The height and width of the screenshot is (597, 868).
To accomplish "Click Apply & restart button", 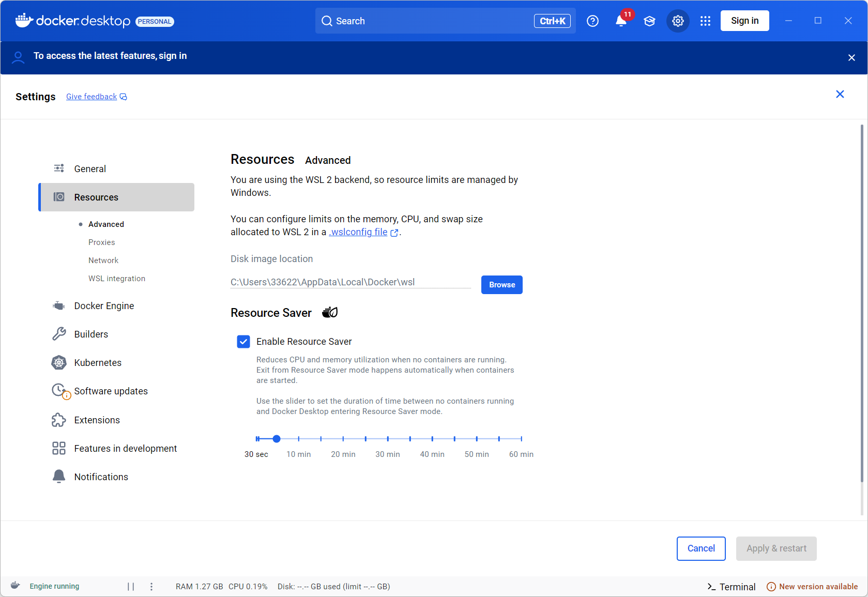I will (776, 548).
